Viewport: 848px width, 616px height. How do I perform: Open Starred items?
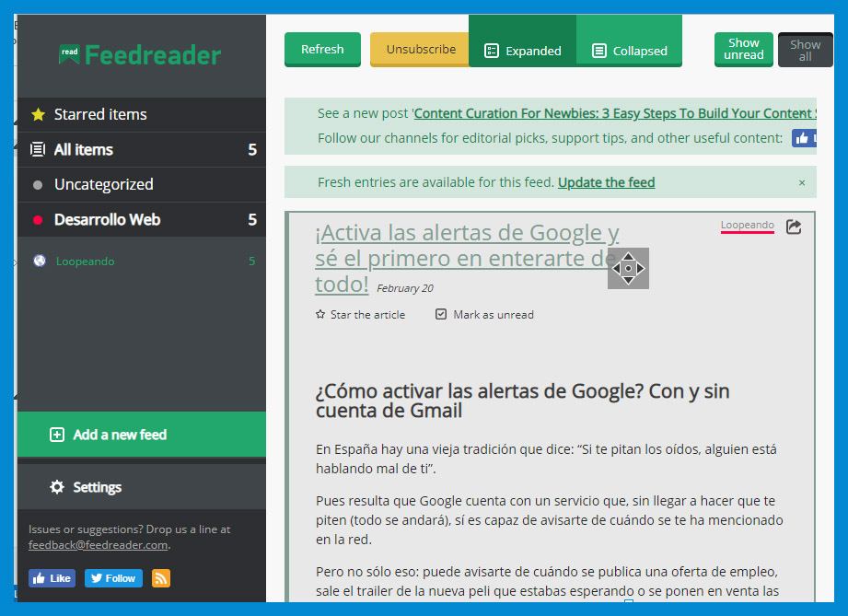point(142,115)
